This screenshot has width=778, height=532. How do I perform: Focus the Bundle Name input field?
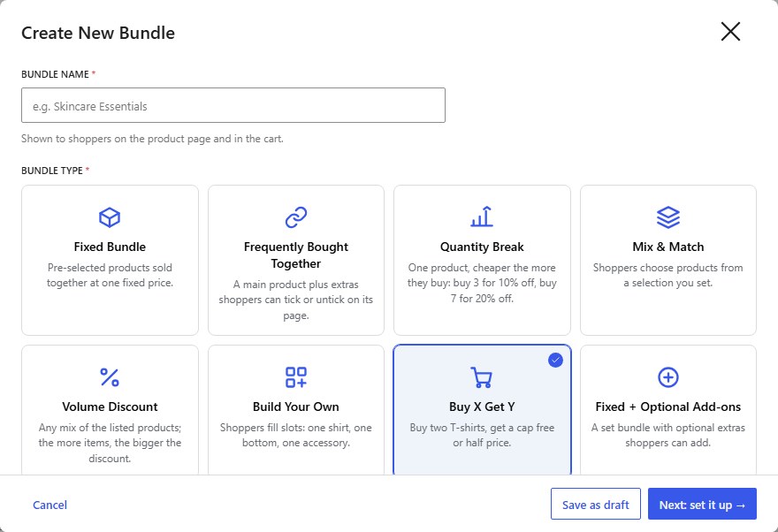click(233, 105)
